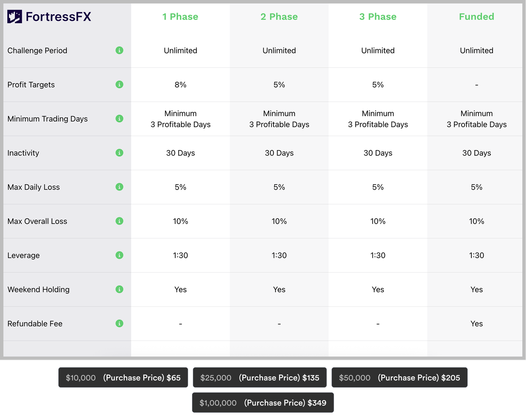Open the Funded column header
This screenshot has height=420, width=526.
476,17
